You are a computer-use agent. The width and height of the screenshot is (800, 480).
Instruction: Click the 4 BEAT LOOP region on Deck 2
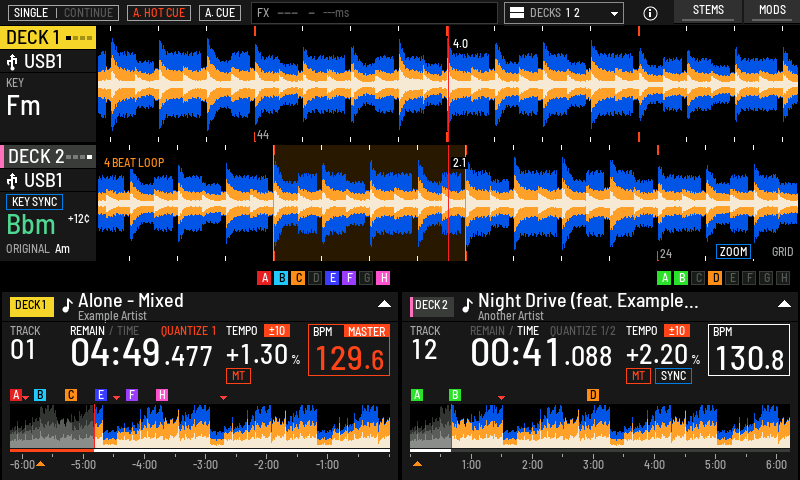click(370, 203)
